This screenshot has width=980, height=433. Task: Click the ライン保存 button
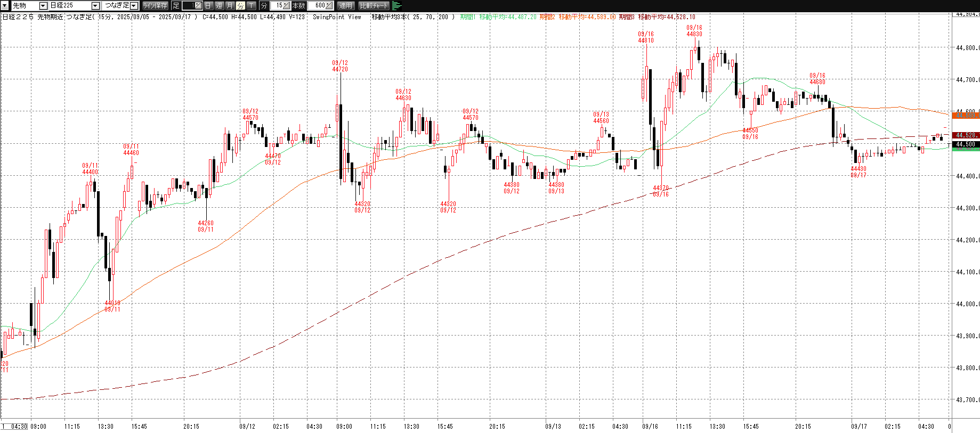[155, 6]
